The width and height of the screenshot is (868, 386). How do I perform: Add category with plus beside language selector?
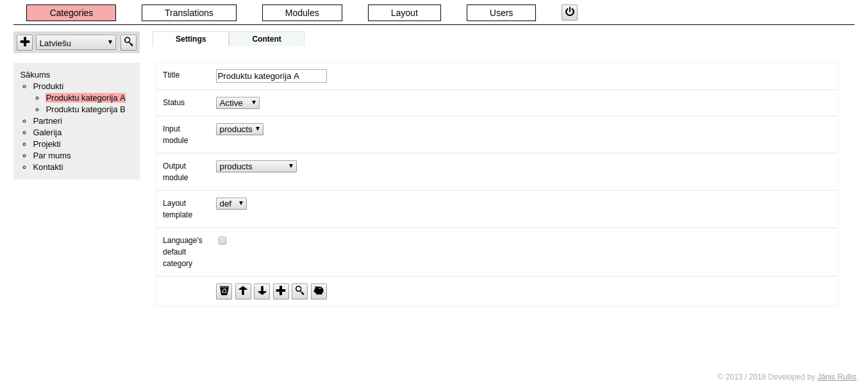tap(25, 42)
